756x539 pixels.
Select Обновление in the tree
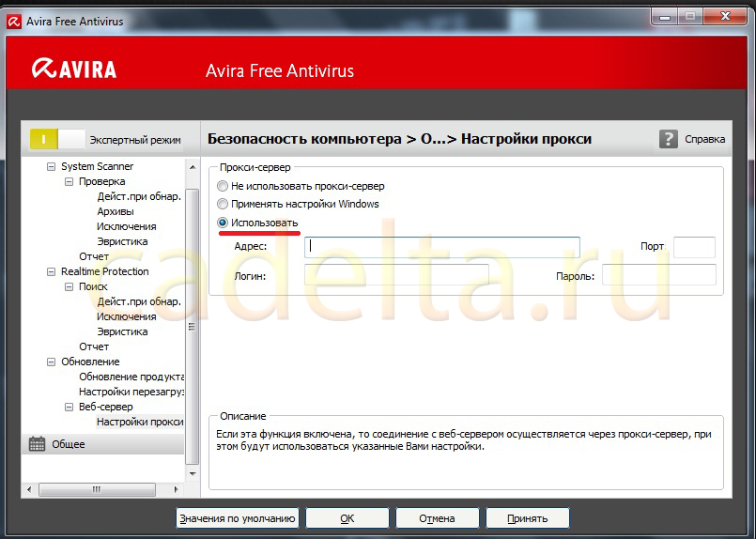(x=90, y=362)
